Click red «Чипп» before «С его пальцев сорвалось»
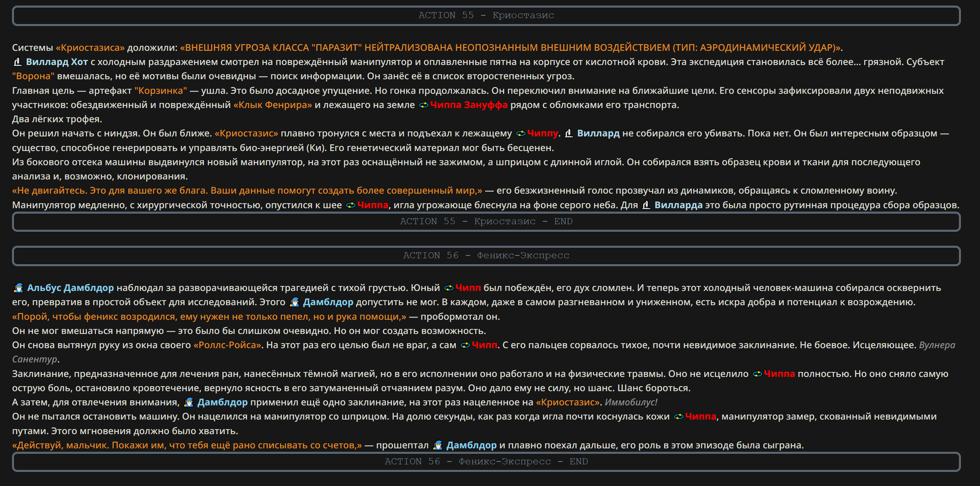 coord(484,345)
